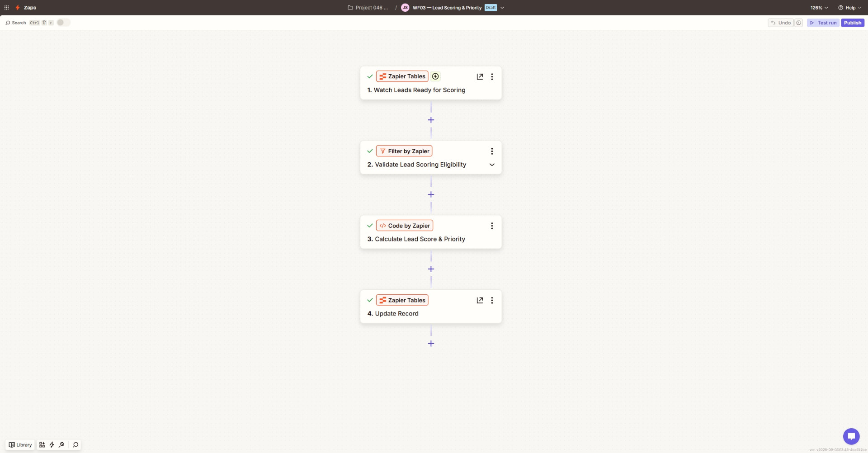Add a step after Watch Leads Ready
868x453 pixels.
point(431,120)
